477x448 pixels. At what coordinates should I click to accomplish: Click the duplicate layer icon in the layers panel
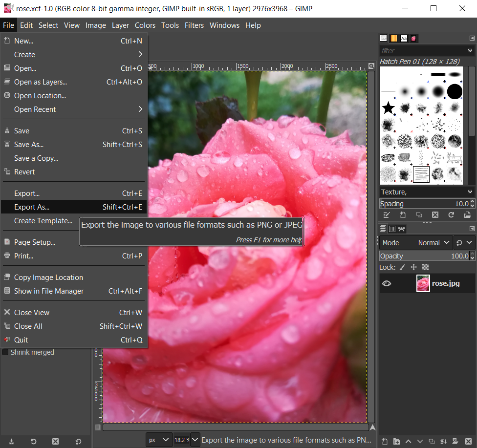click(432, 441)
